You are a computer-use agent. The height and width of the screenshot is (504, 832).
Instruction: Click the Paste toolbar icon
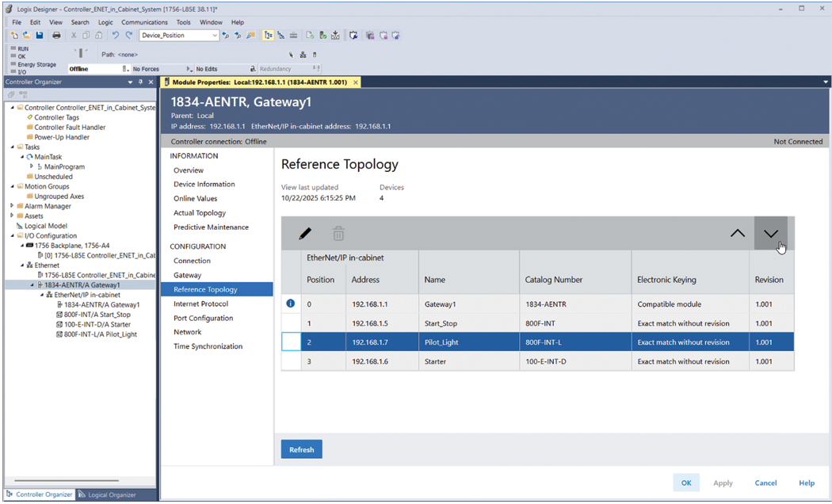point(99,36)
